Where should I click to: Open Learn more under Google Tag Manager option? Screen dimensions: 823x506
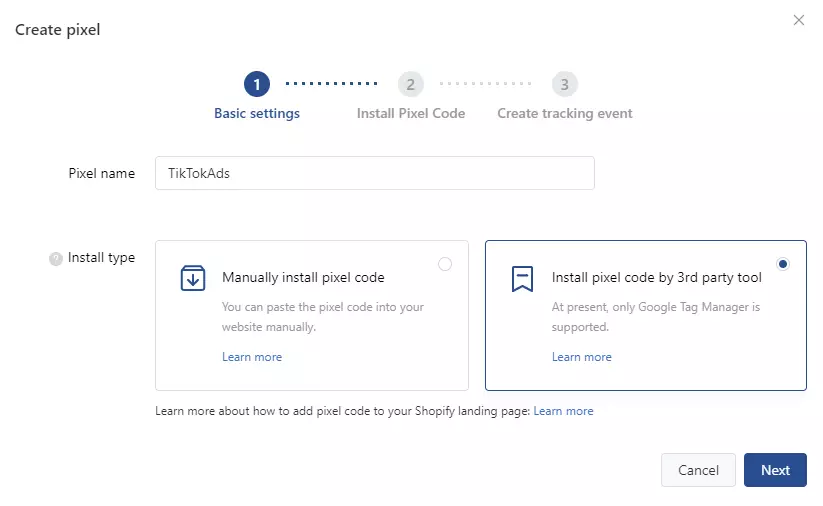582,357
